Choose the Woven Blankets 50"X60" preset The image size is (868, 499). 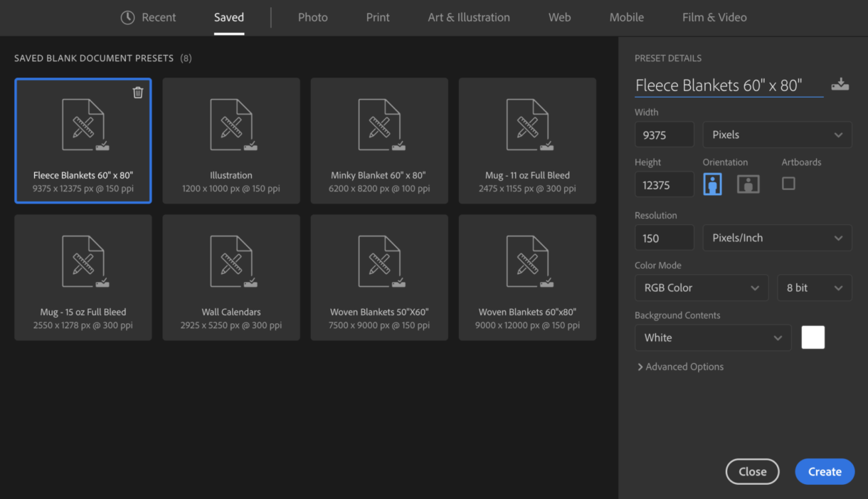click(x=379, y=278)
